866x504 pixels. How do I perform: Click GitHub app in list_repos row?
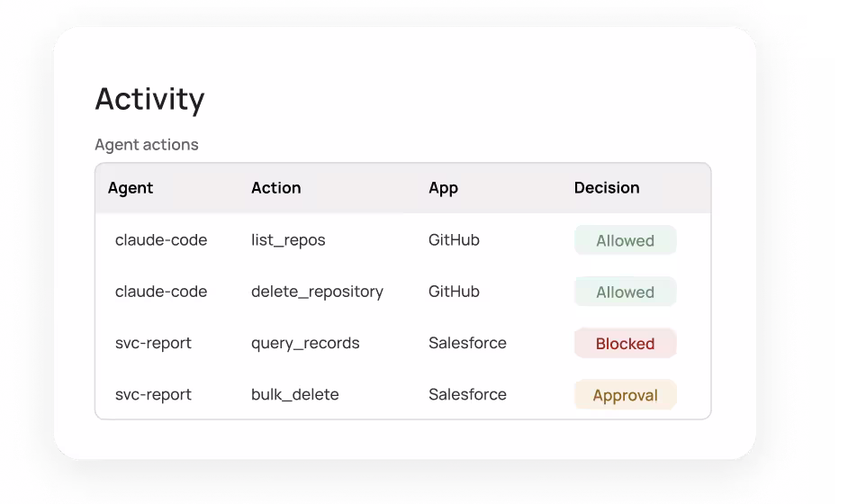click(x=454, y=240)
